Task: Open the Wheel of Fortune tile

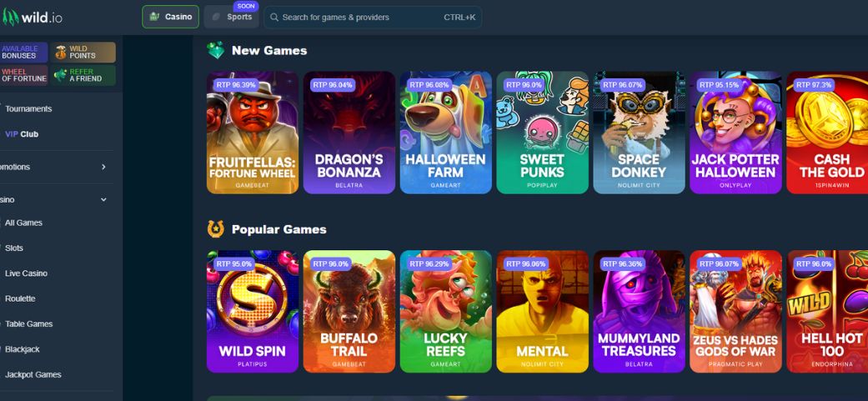Action: (x=24, y=75)
